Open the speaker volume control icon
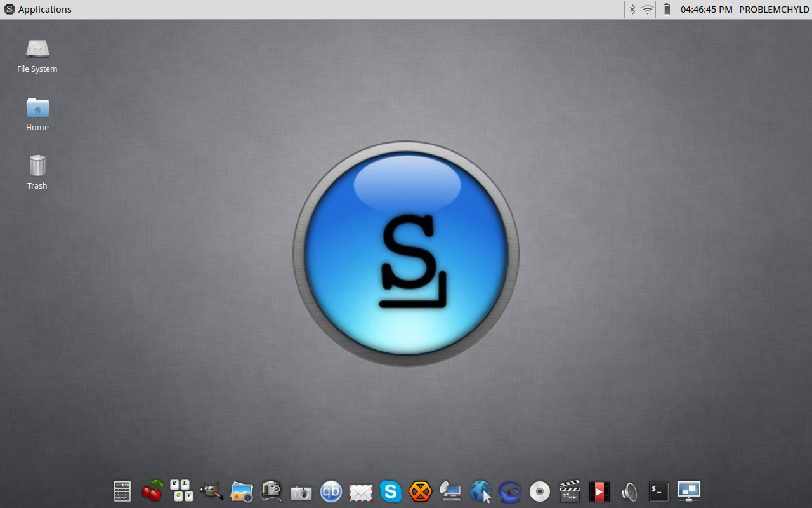 point(629,491)
